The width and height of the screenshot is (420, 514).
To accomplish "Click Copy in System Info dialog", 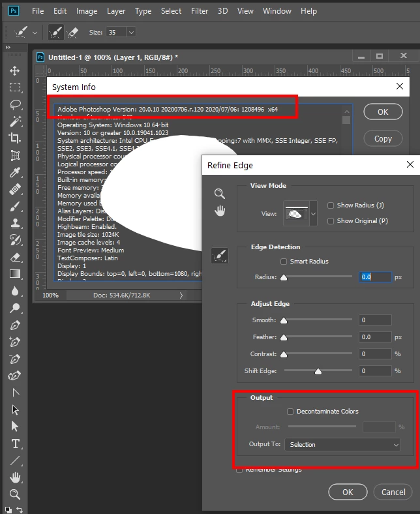I will [x=383, y=139].
